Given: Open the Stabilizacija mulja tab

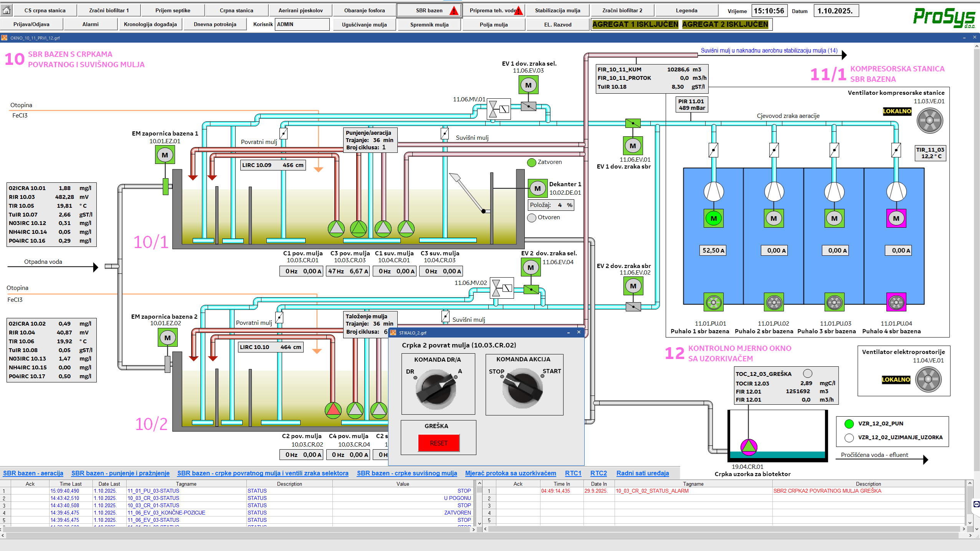Looking at the screenshot, I should pos(557,10).
